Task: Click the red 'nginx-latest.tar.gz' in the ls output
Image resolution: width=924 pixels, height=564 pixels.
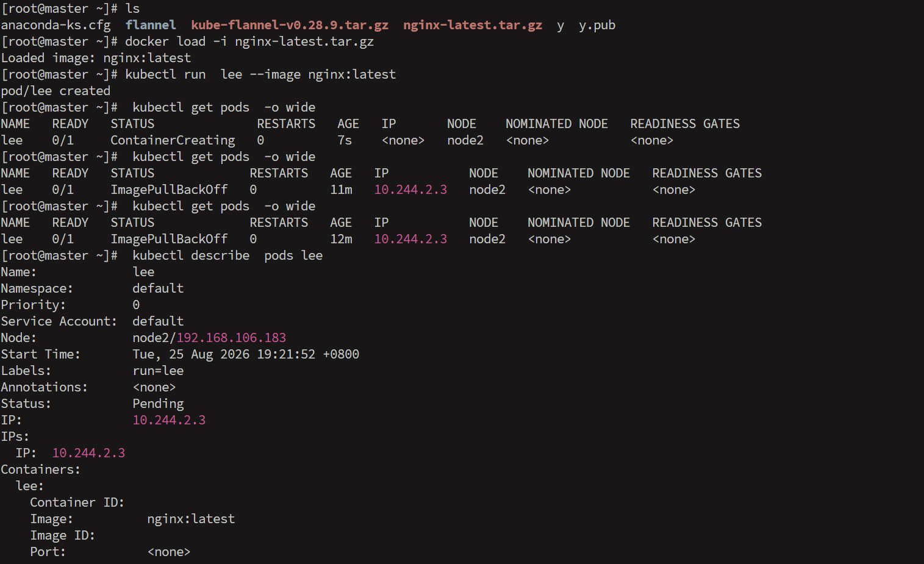Action: (x=473, y=25)
